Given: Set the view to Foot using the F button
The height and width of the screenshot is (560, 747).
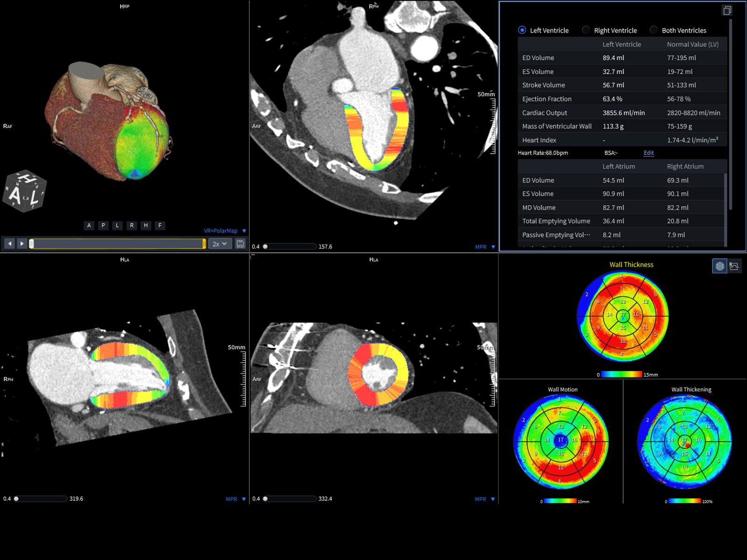Looking at the screenshot, I should pyautogui.click(x=160, y=225).
